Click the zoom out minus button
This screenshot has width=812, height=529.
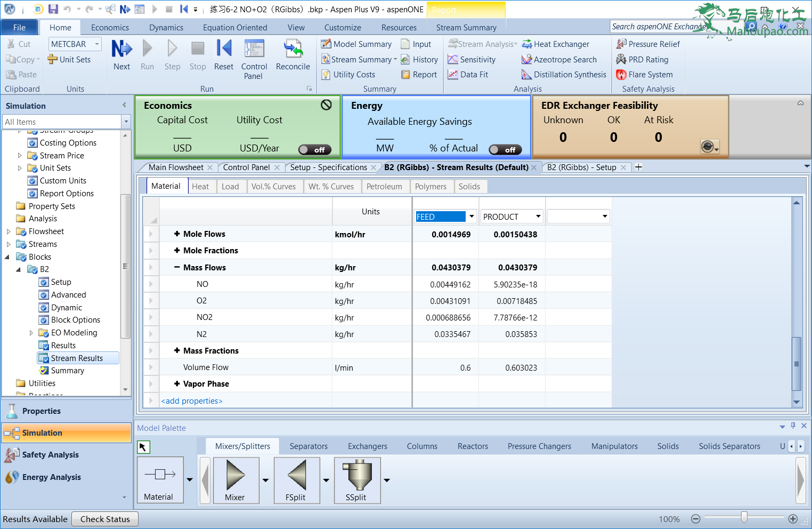(x=695, y=519)
